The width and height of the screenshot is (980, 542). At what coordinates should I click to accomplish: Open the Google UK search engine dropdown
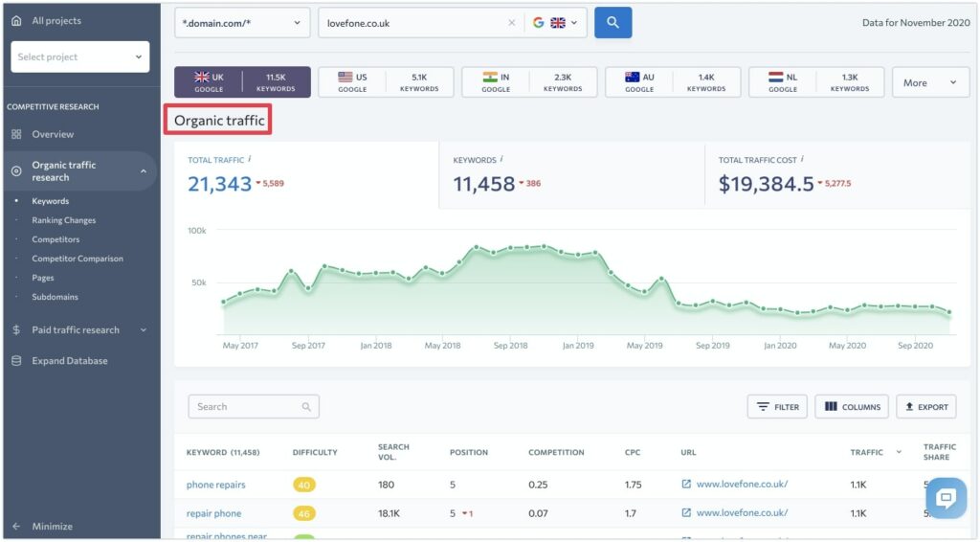tap(555, 23)
